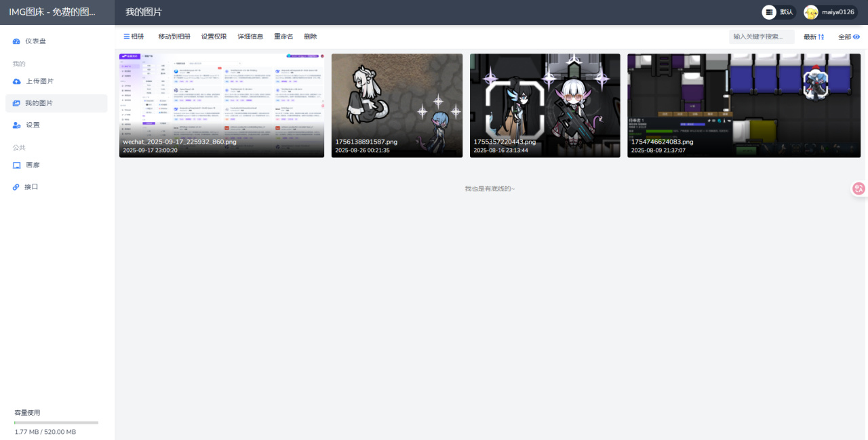This screenshot has width=868, height=440.
Task: Toggle 全部 visibility eye filter
Action: pos(856,37)
